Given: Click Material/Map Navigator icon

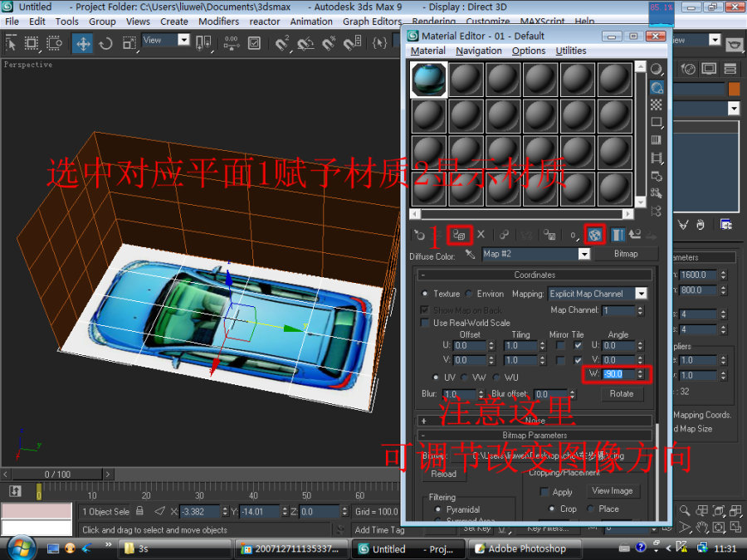Looking at the screenshot, I should 657,211.
